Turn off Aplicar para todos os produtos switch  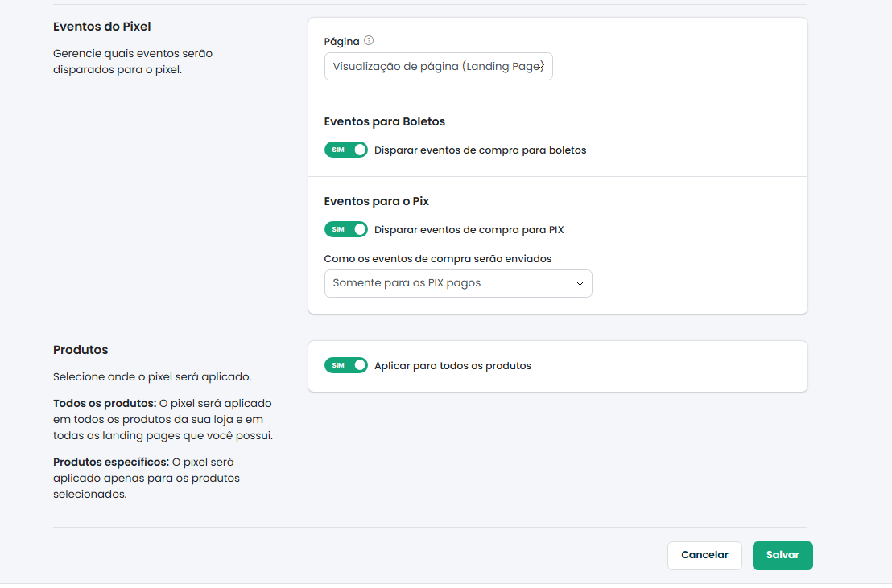click(345, 365)
